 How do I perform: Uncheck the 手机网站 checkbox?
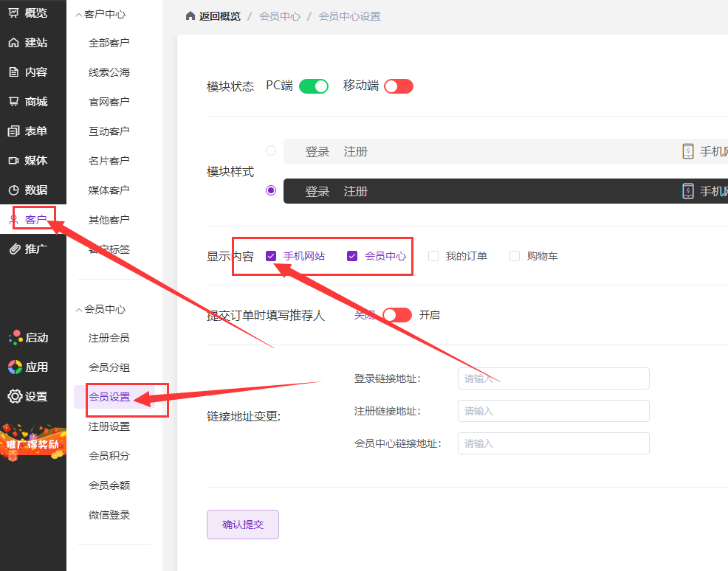point(271,256)
